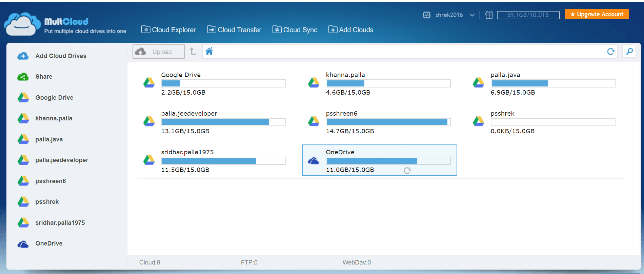Open Cloud Explorer tab
Viewport: 644px width, 274px height.
(x=168, y=30)
